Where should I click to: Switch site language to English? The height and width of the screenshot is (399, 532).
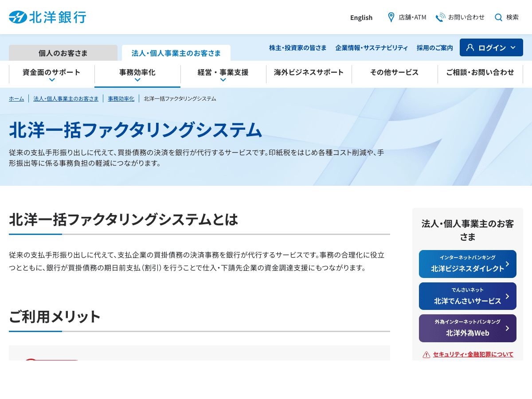tap(361, 17)
